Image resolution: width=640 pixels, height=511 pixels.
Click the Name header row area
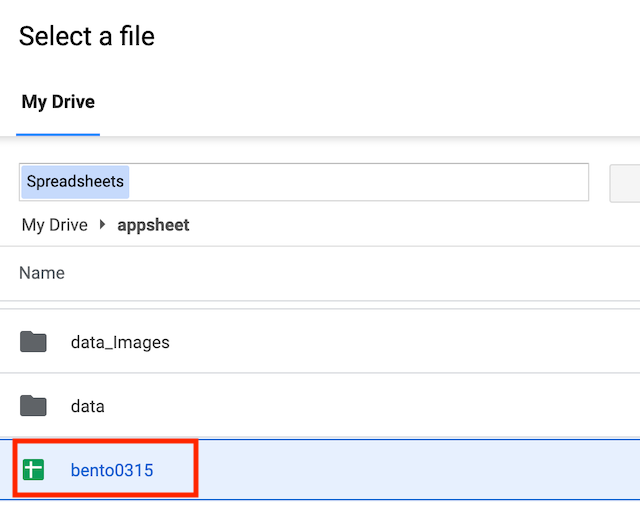point(320,273)
